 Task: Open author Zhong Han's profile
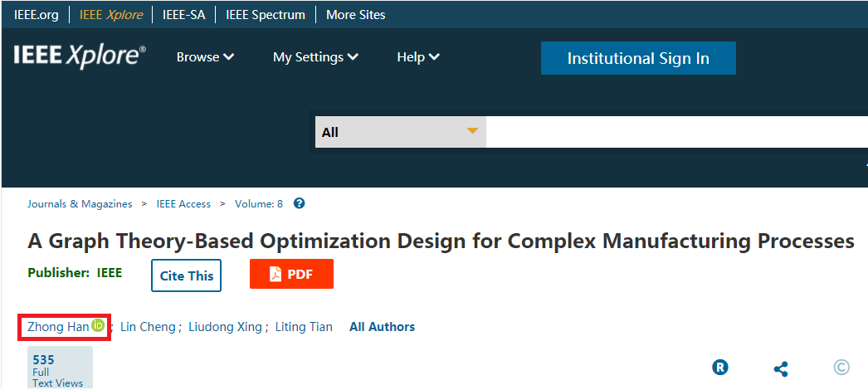point(58,327)
